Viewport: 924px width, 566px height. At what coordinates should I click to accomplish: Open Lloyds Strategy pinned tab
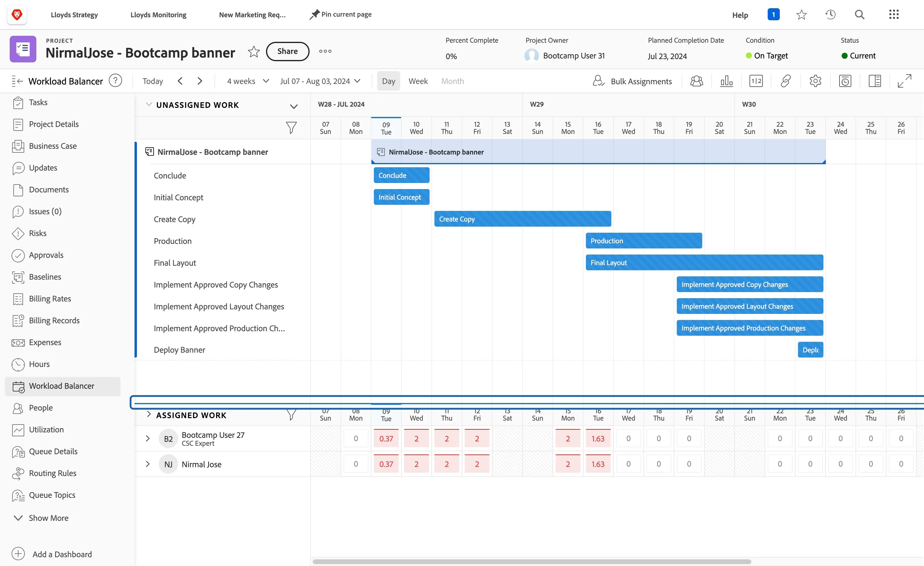[74, 15]
